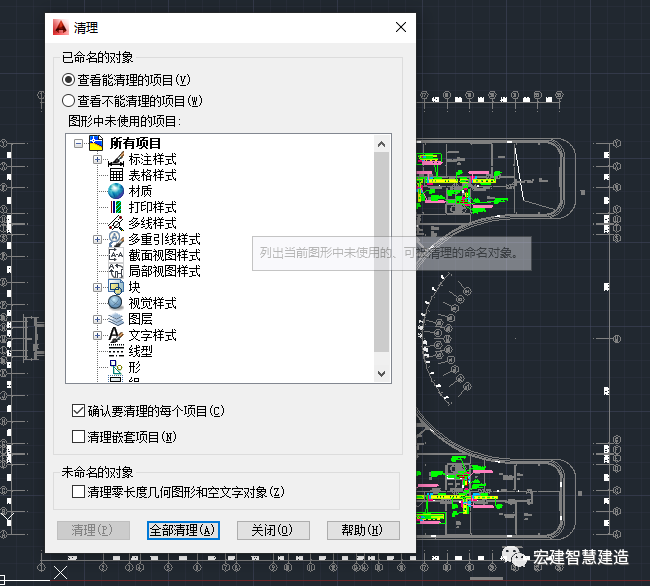The height and width of the screenshot is (586, 650).
Task: Select the 局部视图样式 tree label
Action: 165,271
